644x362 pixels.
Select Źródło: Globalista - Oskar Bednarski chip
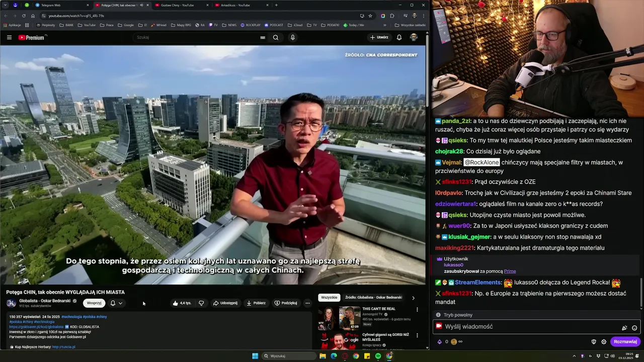373,298
